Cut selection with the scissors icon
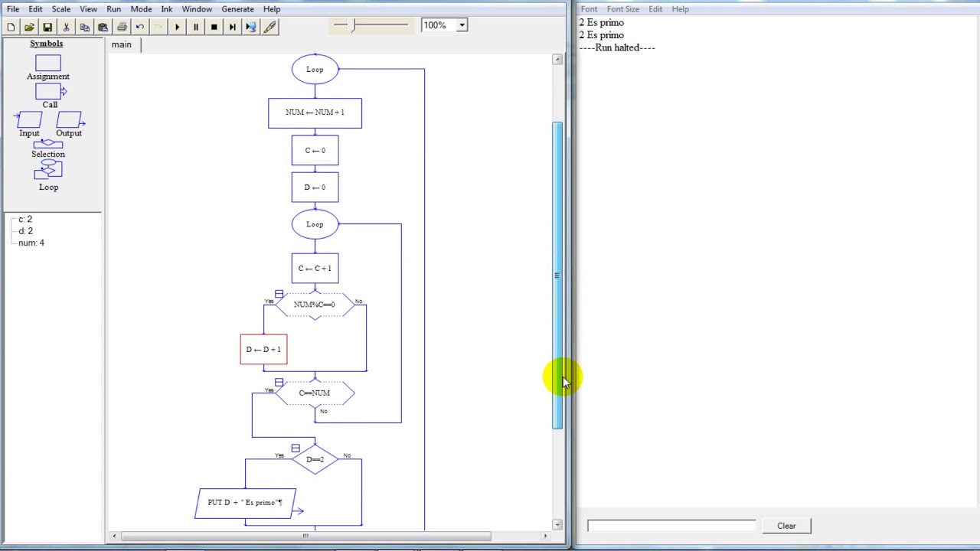 66,27
